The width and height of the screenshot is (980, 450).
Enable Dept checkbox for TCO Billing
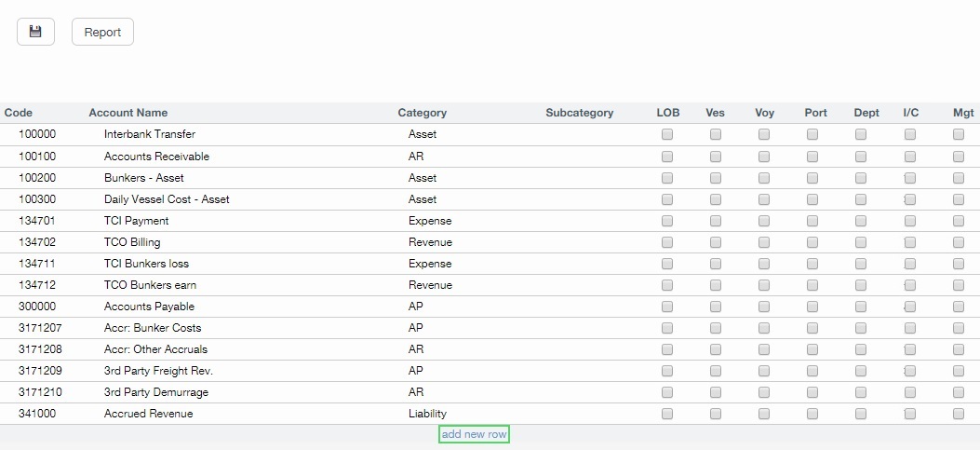pos(861,242)
